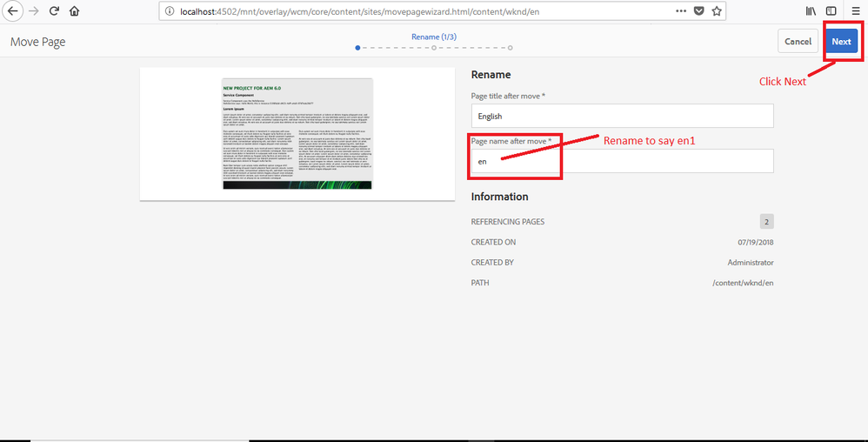The height and width of the screenshot is (442, 868).
Task: Click the referencing pages count badge
Action: point(767,222)
